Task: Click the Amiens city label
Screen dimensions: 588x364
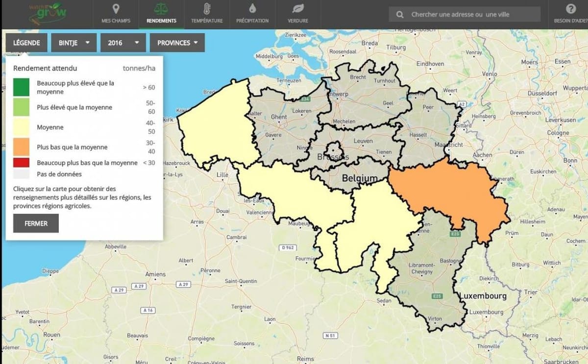Action: [x=155, y=274]
